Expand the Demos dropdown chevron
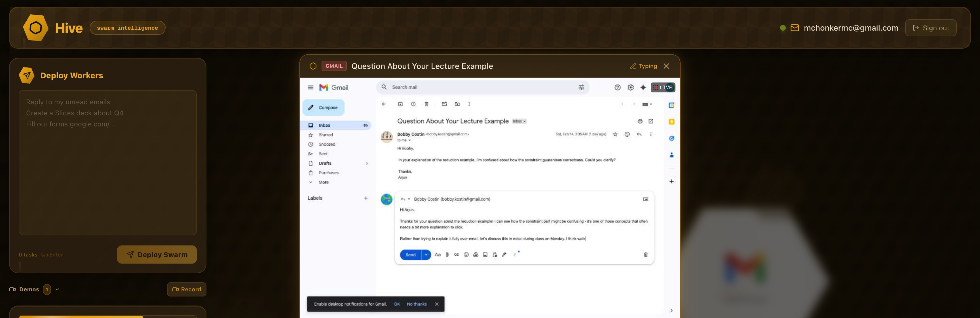Screen dimensions: 980x318 [58, 289]
